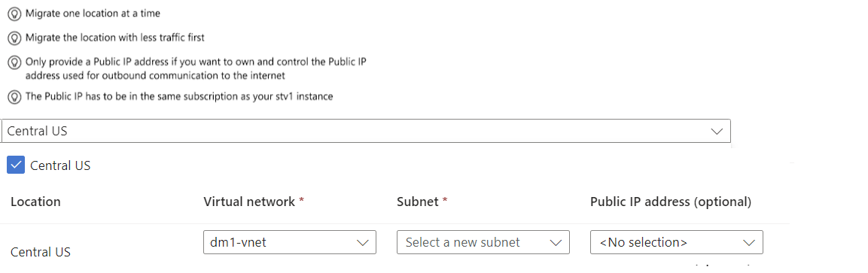This screenshot has width=868, height=273.
Task: Open the Central US location dropdown
Action: (x=366, y=131)
